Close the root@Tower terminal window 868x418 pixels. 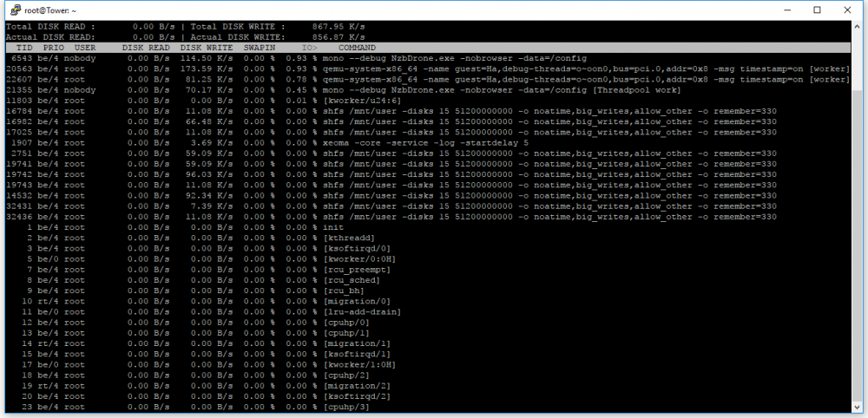(x=847, y=10)
